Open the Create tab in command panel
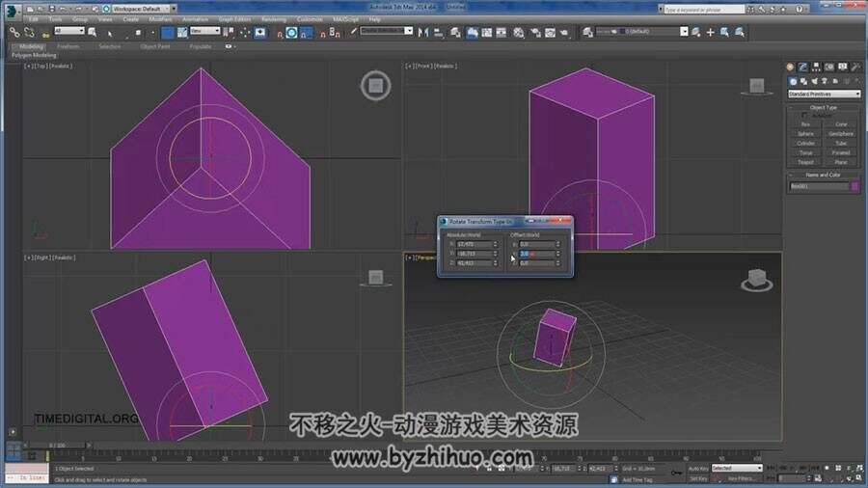The height and width of the screenshot is (488, 868). pyautogui.click(x=790, y=67)
